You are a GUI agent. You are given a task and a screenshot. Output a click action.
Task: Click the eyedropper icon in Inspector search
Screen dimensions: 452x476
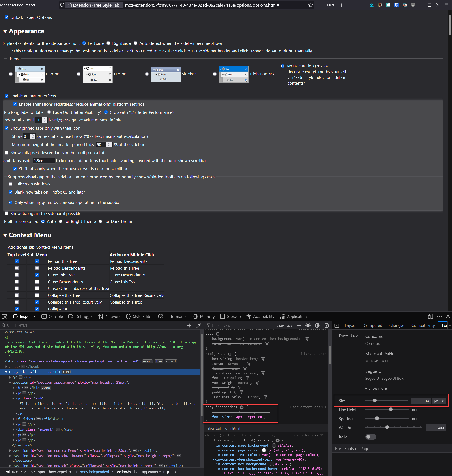tap(198, 325)
